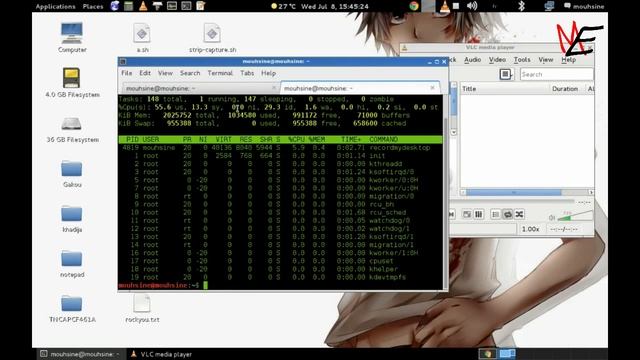Click the 1.00x playback speed label
This screenshot has height=360, width=640.
click(531, 229)
